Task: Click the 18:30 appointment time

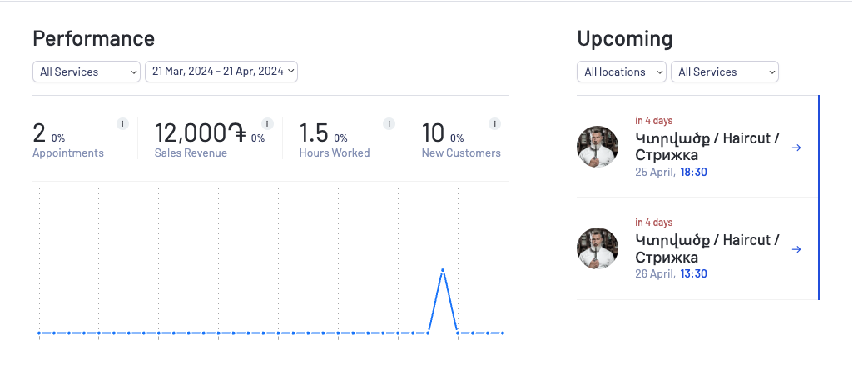Action: (x=693, y=172)
